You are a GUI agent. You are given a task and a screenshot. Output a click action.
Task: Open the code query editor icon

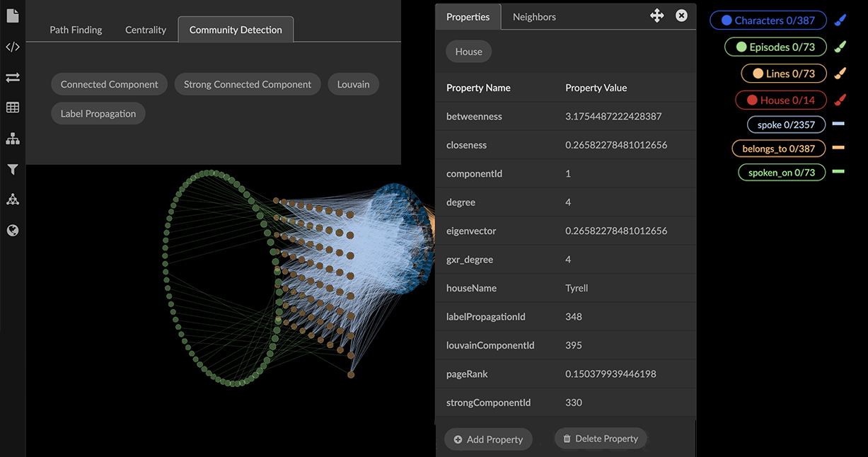(x=12, y=47)
